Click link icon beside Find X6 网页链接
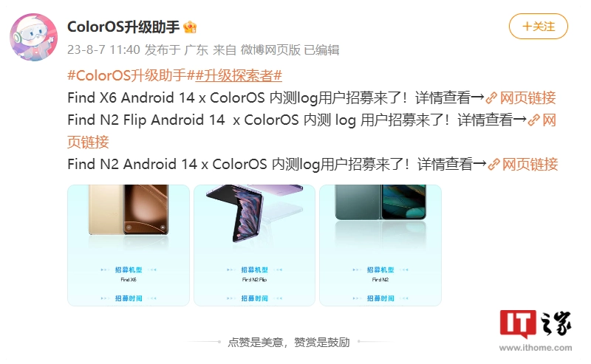 coord(491,98)
